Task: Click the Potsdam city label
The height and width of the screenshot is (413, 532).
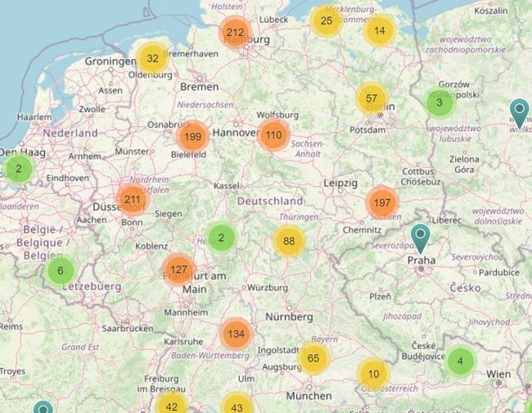Action: (x=367, y=129)
